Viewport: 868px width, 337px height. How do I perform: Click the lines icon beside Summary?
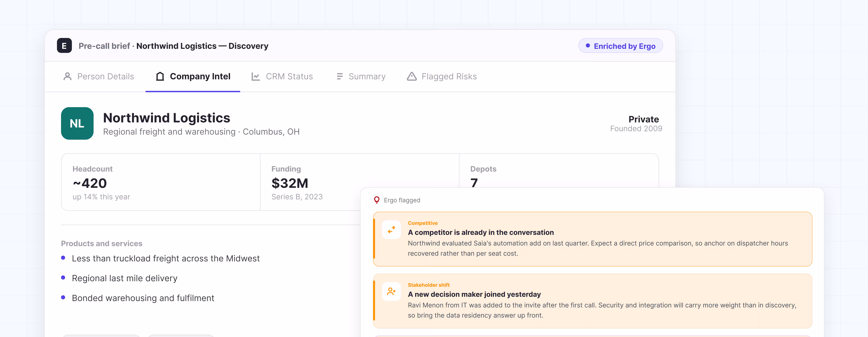click(340, 76)
